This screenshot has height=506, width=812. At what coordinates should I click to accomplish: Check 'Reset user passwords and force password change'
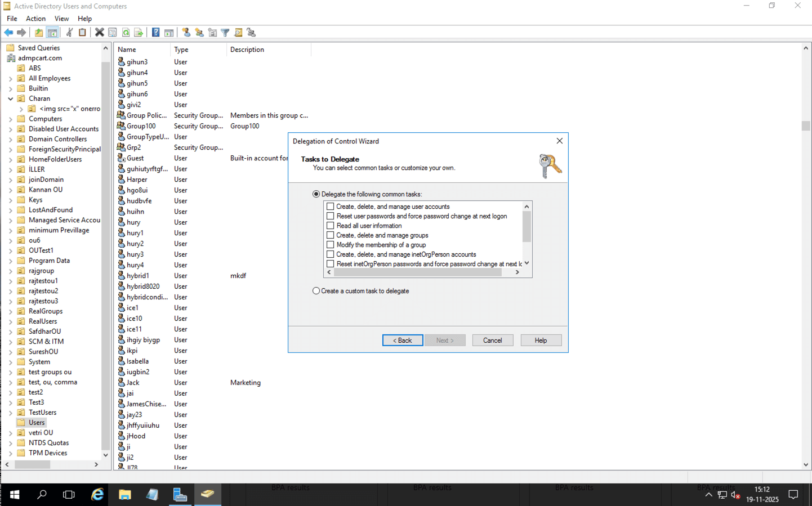[x=331, y=216]
